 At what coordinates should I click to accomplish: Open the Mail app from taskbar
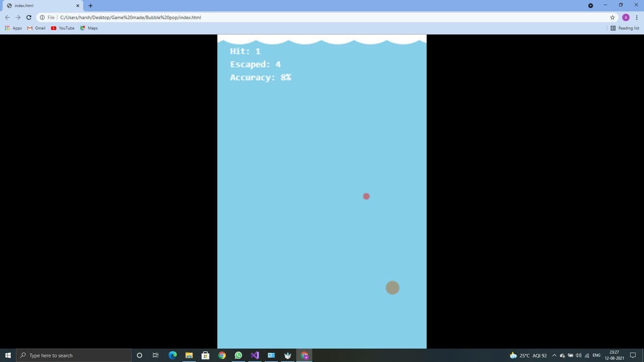pos(271,355)
